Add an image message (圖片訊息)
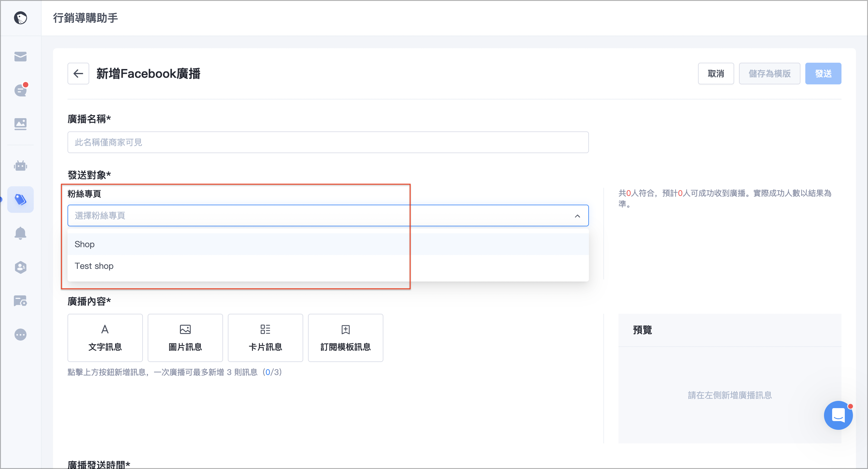Image resolution: width=868 pixels, height=469 pixels. (185, 338)
